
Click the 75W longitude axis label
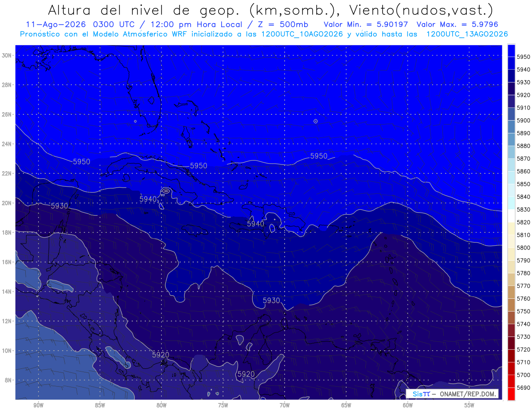[223, 405]
